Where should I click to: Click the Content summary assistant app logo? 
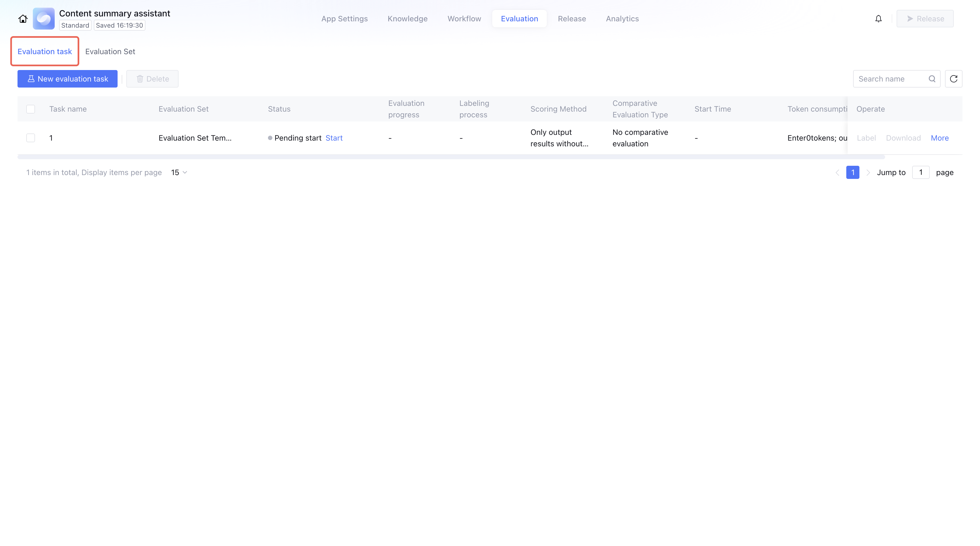tap(43, 19)
